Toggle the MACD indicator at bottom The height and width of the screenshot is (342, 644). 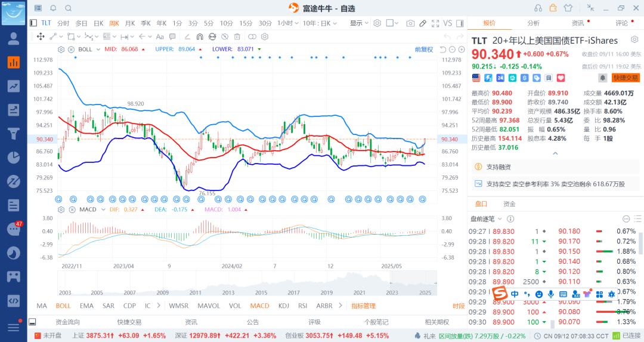click(x=259, y=306)
